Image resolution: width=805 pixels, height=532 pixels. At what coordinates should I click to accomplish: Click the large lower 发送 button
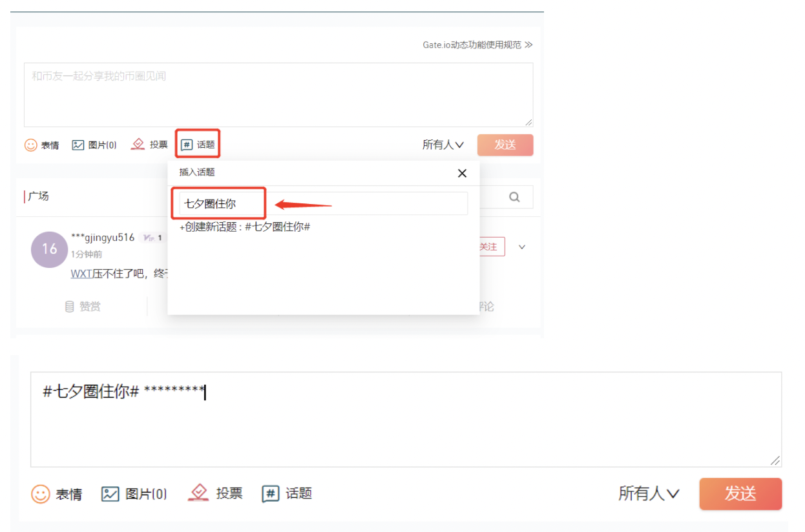(740, 494)
